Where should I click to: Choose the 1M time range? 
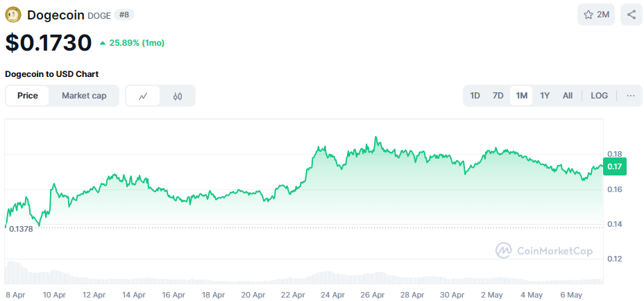(521, 96)
